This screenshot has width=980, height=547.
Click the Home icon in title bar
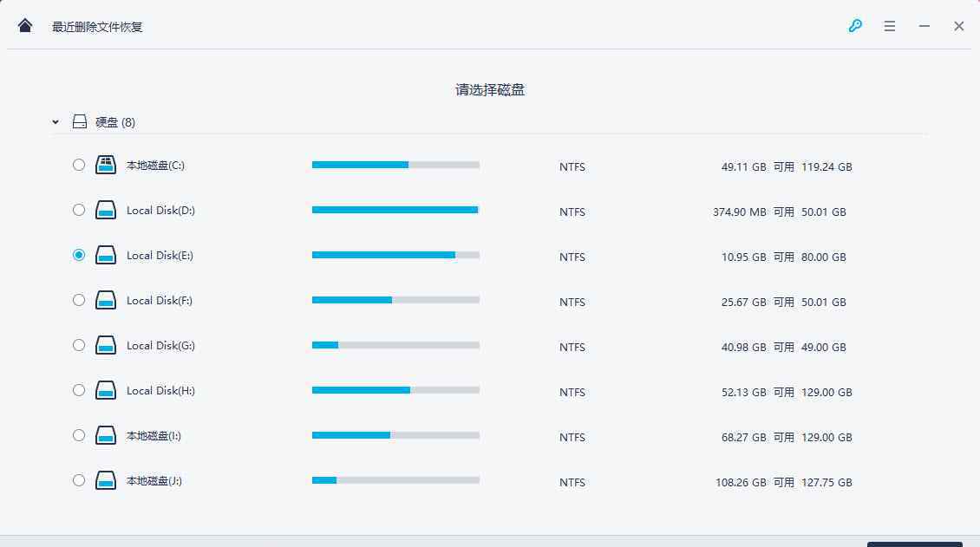point(25,26)
